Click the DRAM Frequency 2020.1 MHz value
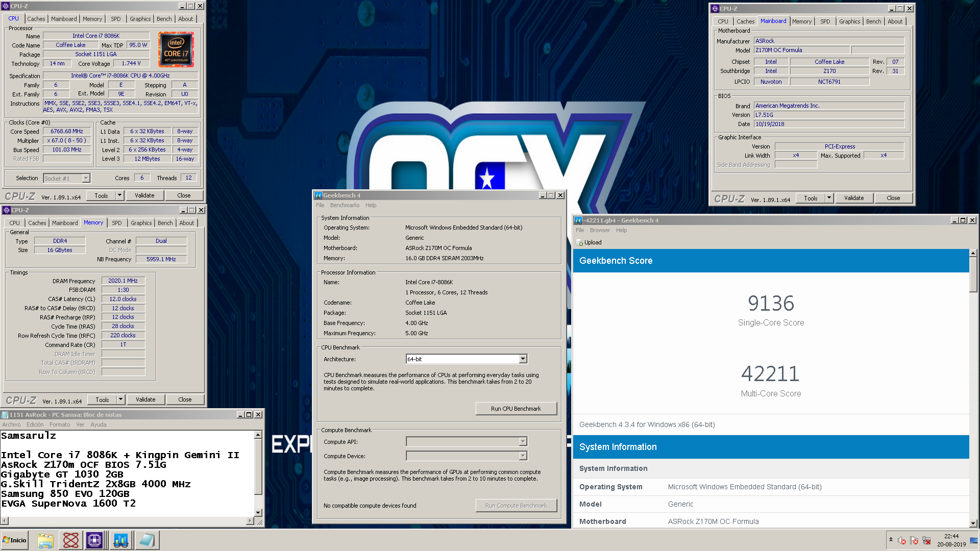 (123, 281)
